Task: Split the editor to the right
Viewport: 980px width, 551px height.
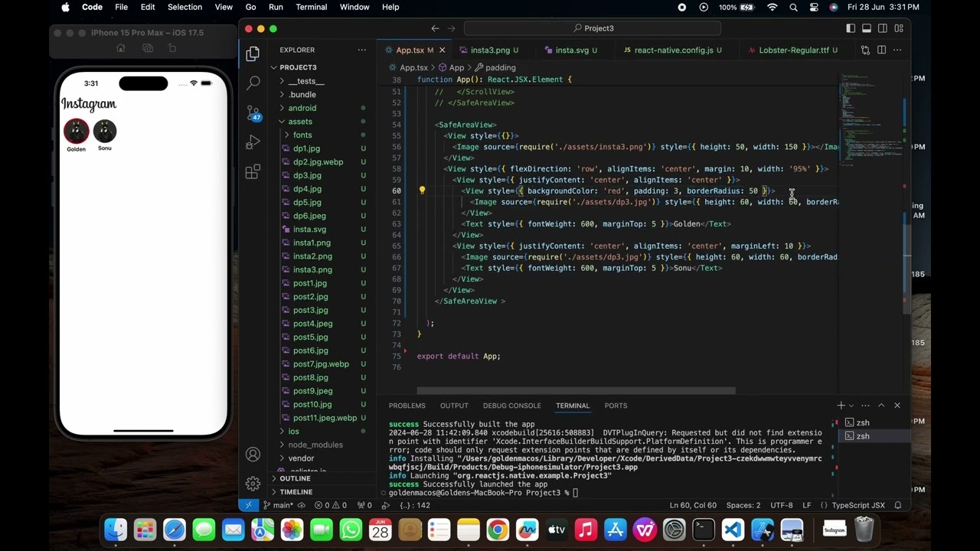Action: click(881, 51)
